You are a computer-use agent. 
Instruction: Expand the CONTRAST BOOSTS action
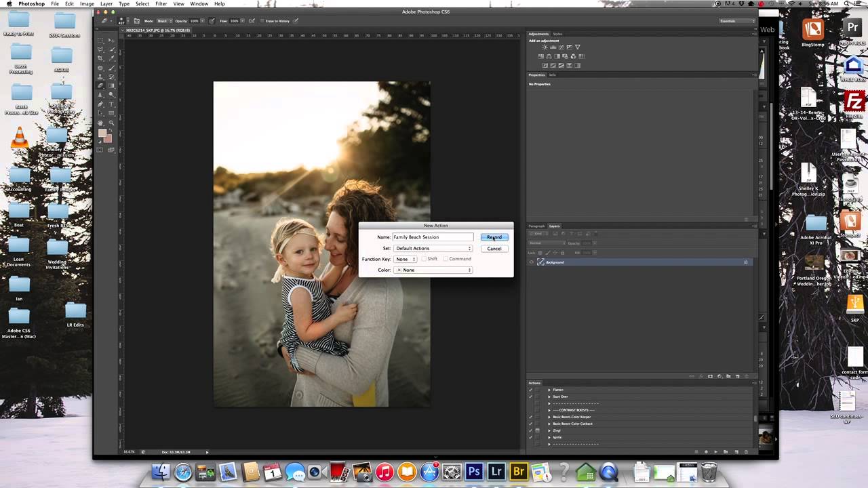(x=549, y=410)
